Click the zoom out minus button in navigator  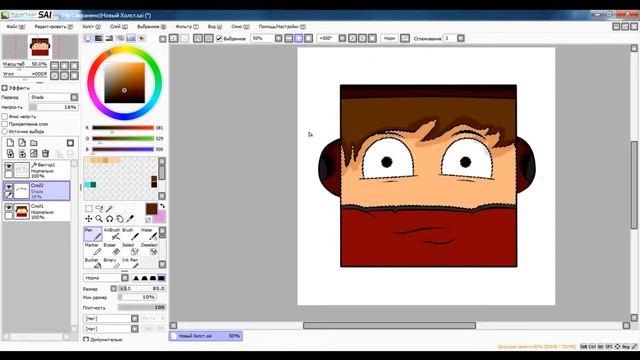pos(55,66)
